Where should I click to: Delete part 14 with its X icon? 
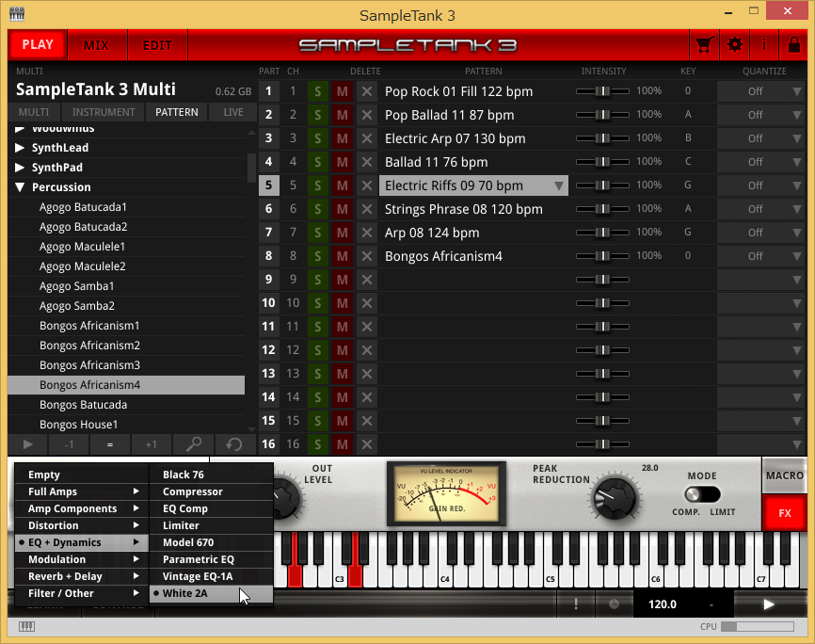pyautogui.click(x=367, y=397)
